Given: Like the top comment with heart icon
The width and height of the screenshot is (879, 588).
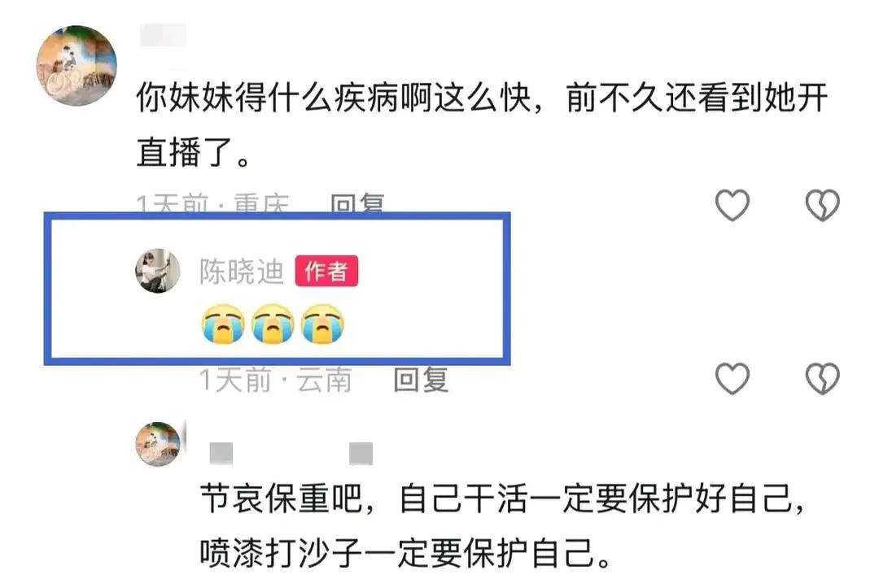Looking at the screenshot, I should [x=732, y=205].
